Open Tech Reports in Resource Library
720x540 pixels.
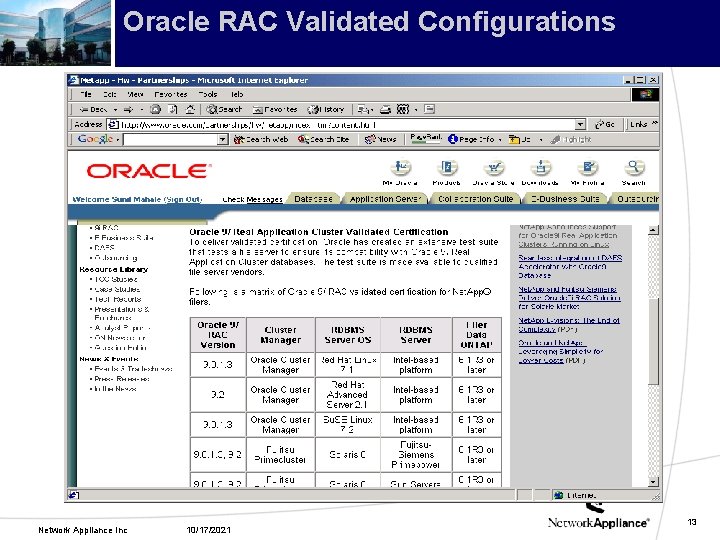118,299
